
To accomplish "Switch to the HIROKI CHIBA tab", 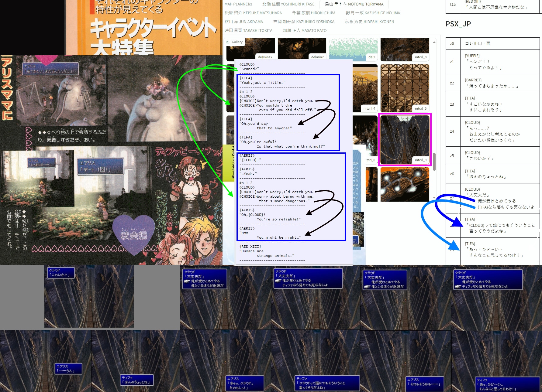I will tap(314, 13).
